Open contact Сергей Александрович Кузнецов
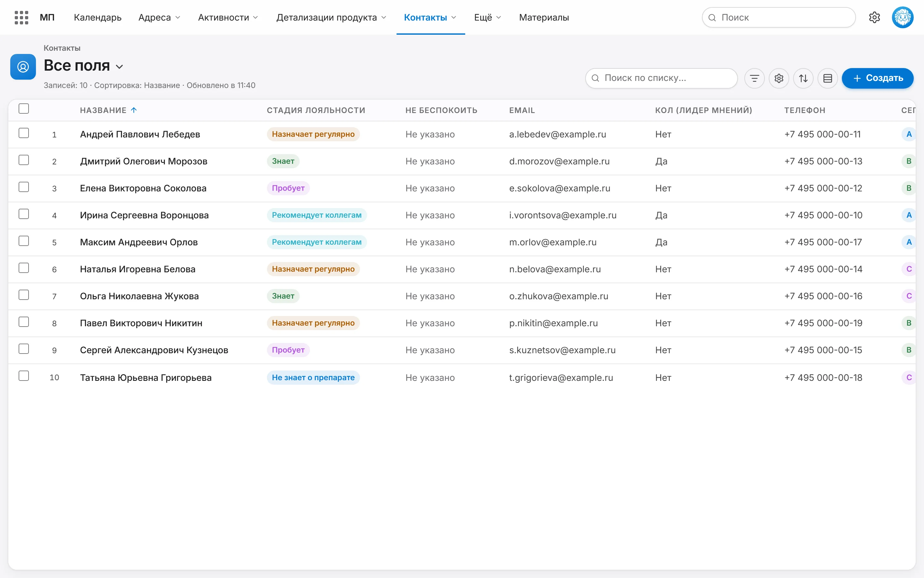924x578 pixels. (x=154, y=350)
